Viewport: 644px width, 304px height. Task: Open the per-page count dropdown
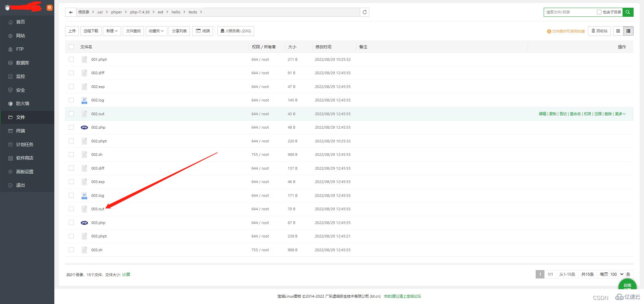(x=616, y=274)
